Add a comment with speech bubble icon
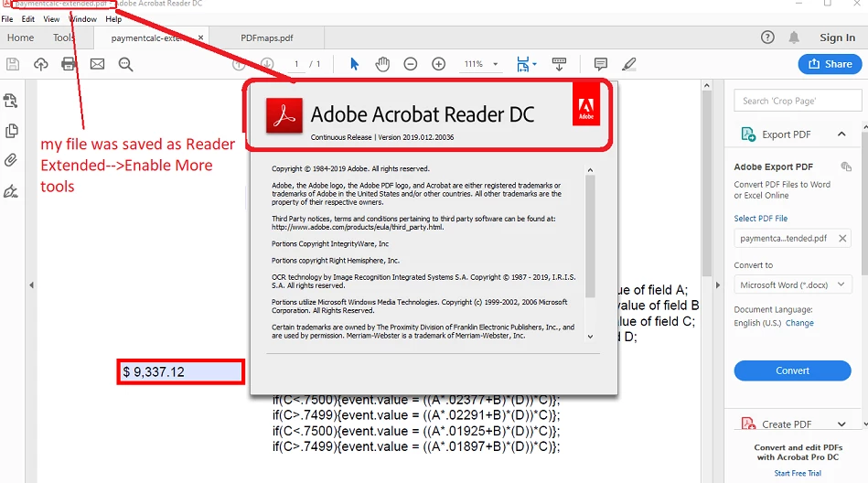Screen dimensions: 868x483 [601, 64]
